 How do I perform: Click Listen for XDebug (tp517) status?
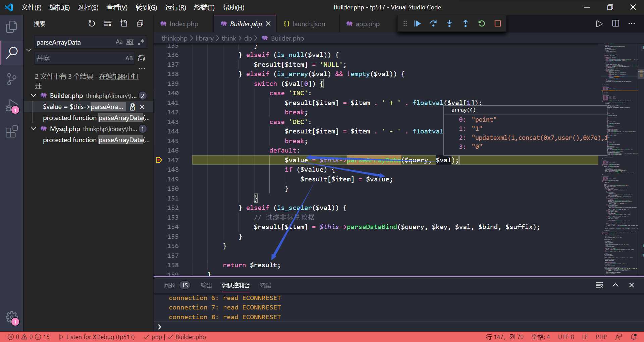point(97,337)
